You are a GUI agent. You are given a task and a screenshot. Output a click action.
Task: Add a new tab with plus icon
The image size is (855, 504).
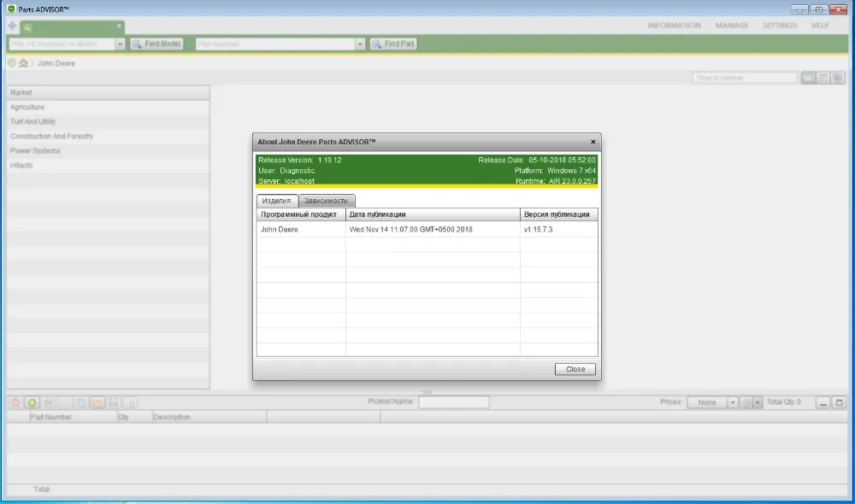(x=13, y=26)
